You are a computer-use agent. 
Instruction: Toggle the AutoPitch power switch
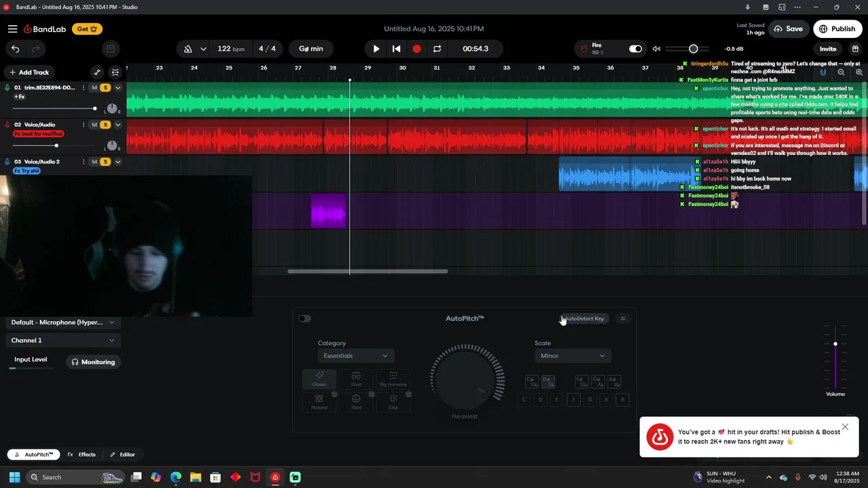(x=304, y=319)
